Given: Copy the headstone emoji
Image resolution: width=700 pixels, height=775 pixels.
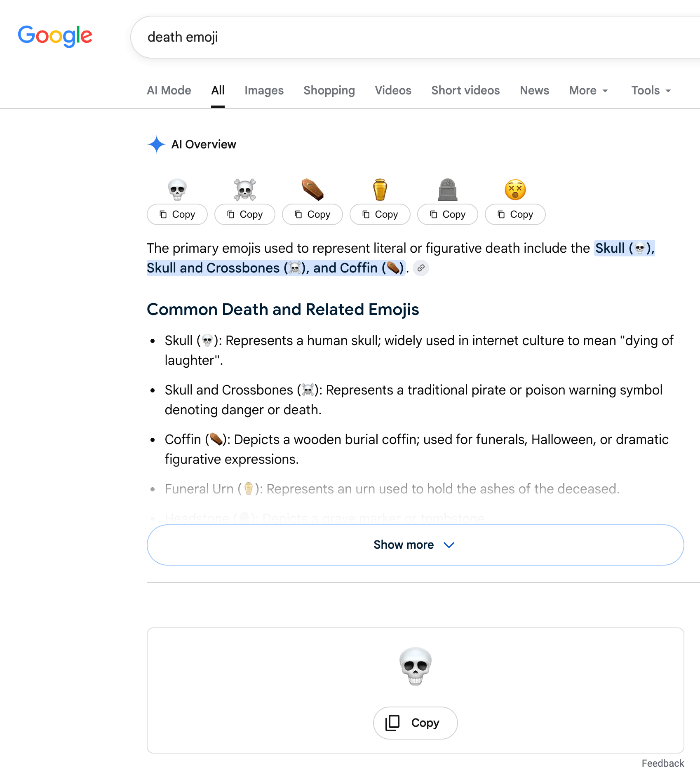Looking at the screenshot, I should point(448,214).
